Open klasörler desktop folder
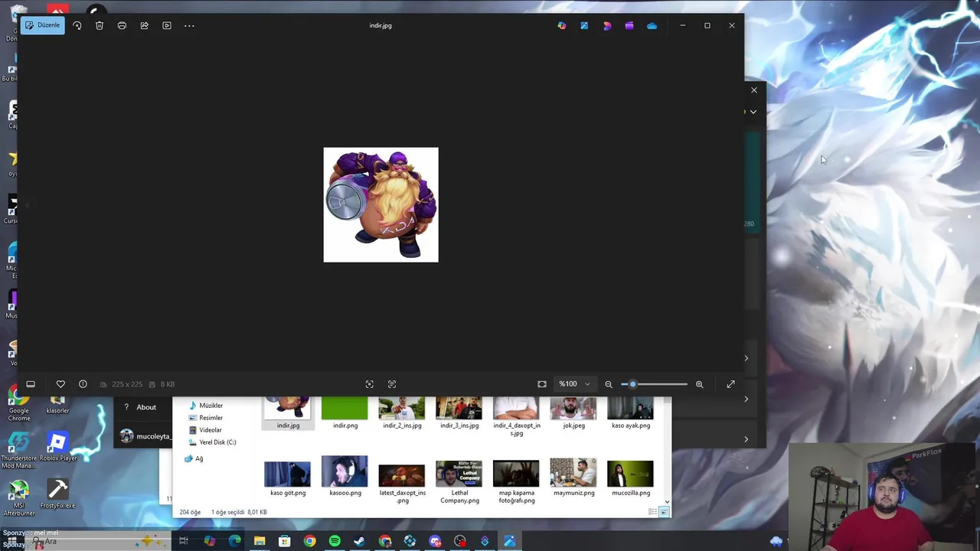980x551 pixels. click(x=57, y=404)
